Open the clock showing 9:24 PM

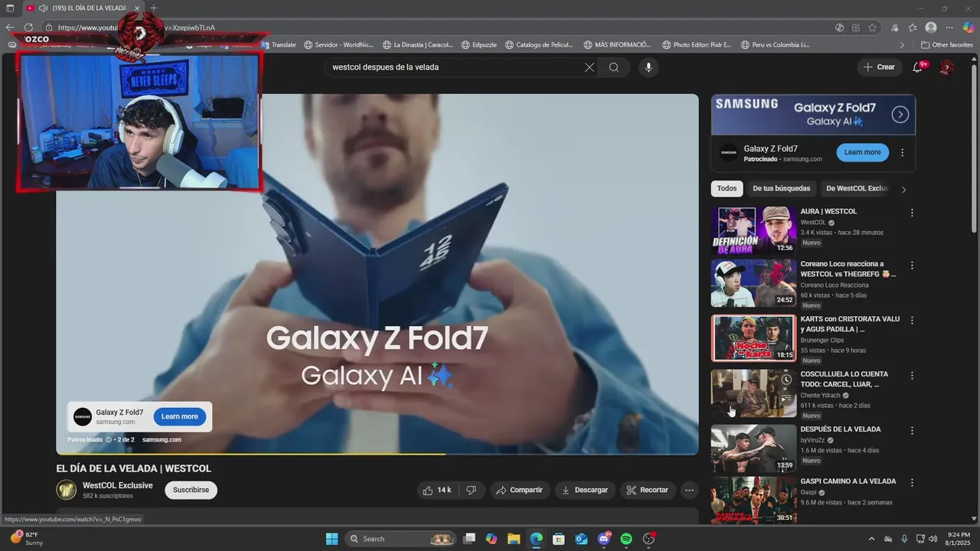[x=959, y=539]
